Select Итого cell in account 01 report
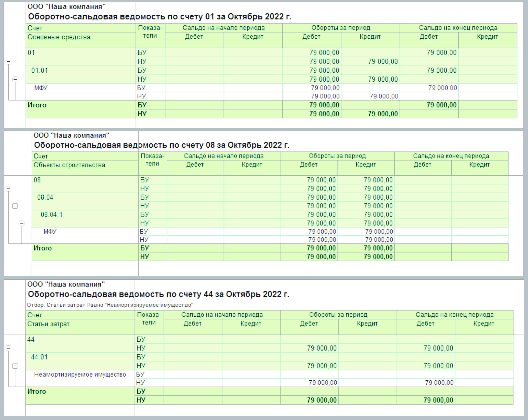The image size is (528, 420). 81,109
